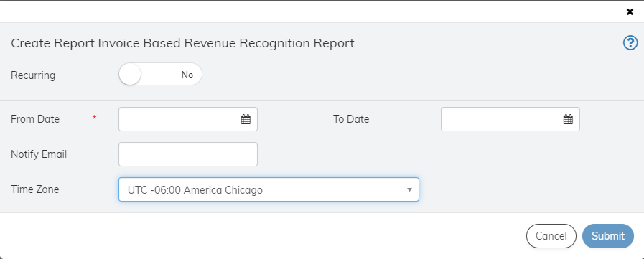Click the Submit button
Viewport: 644px width, 259px height.
point(608,236)
